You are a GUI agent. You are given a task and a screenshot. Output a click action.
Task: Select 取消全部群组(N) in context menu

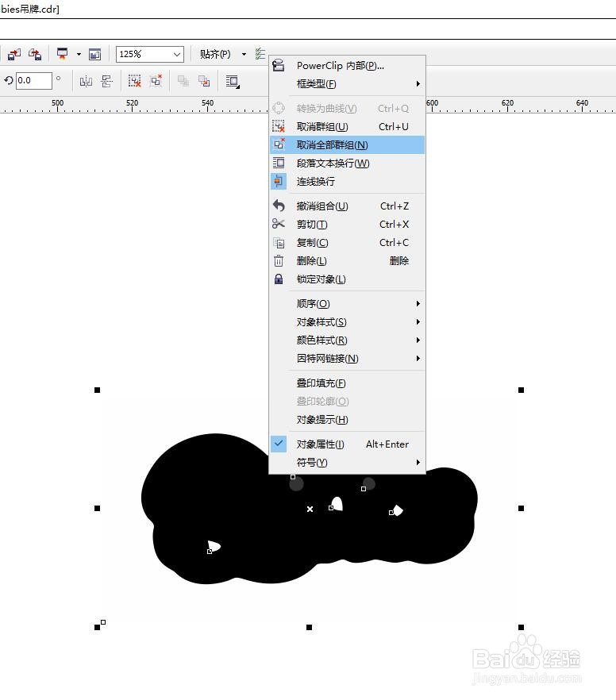click(347, 145)
